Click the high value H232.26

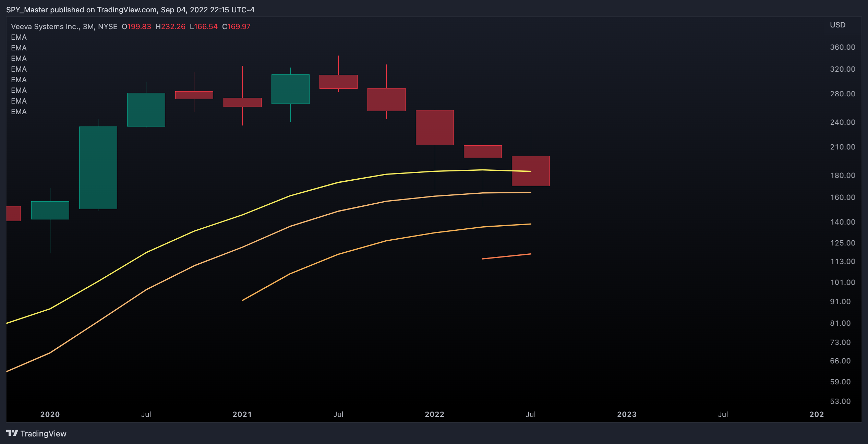point(170,26)
